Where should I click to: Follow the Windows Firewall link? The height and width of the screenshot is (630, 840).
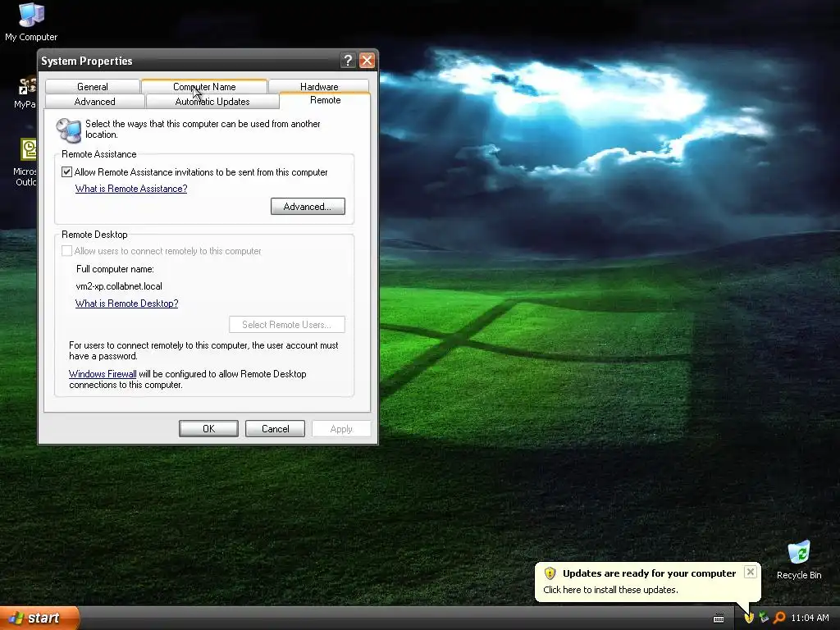103,374
